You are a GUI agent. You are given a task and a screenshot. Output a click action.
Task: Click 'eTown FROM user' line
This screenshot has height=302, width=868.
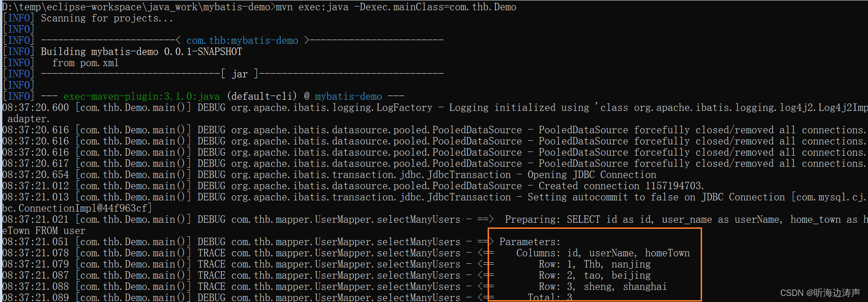[x=44, y=231]
